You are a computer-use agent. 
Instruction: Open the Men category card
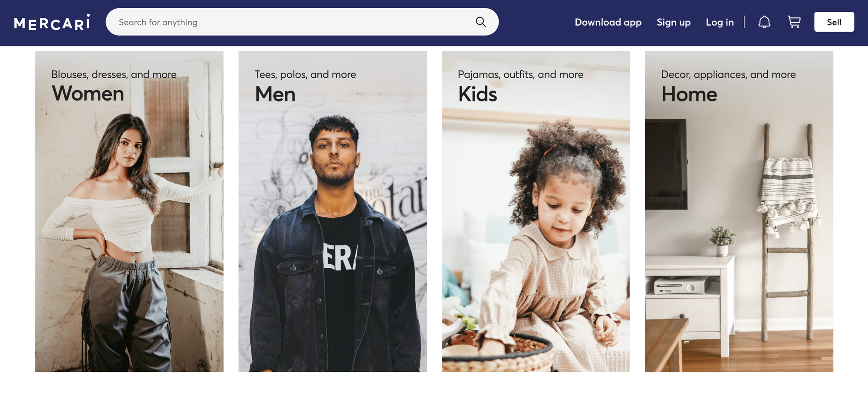332,211
